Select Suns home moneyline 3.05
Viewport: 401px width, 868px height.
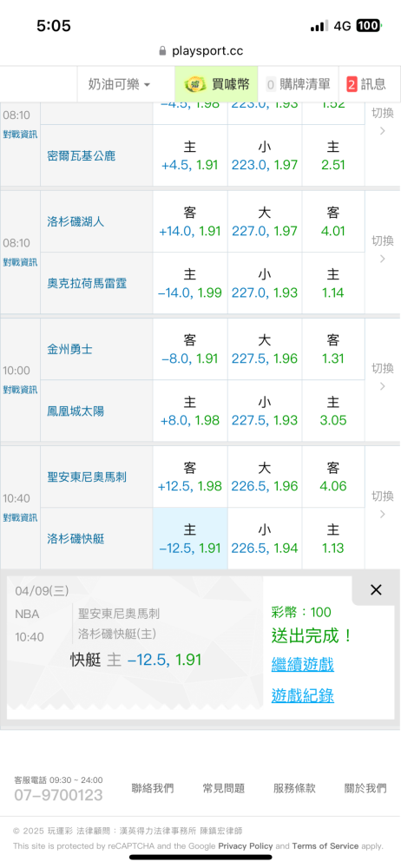tap(333, 411)
